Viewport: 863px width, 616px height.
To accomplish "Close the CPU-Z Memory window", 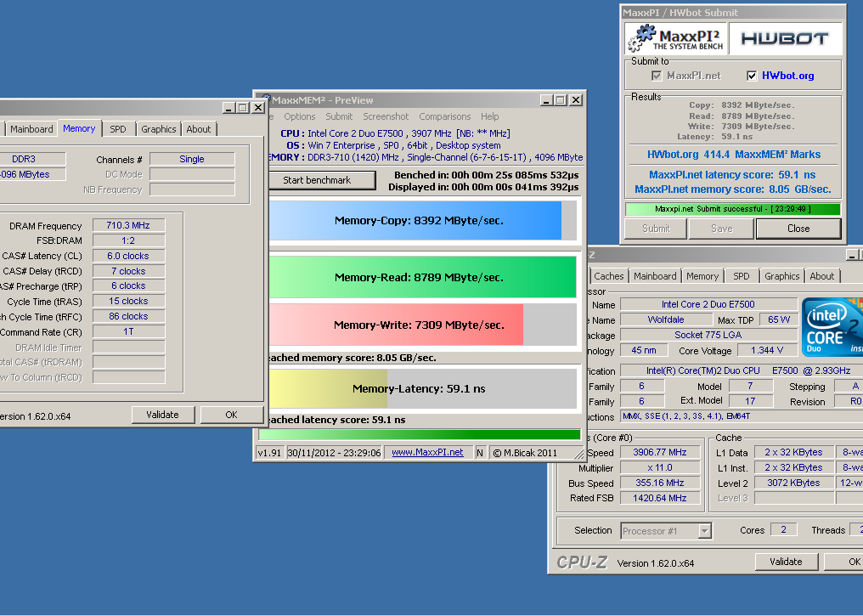I will tap(257, 108).
